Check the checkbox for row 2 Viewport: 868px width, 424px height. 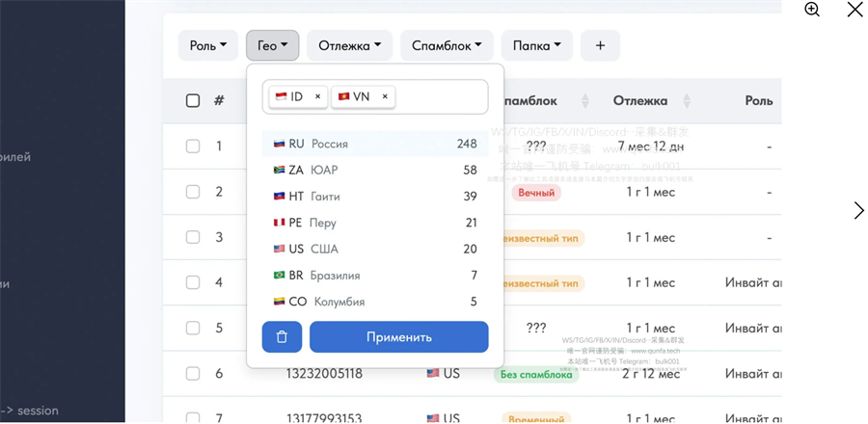pos(193,192)
